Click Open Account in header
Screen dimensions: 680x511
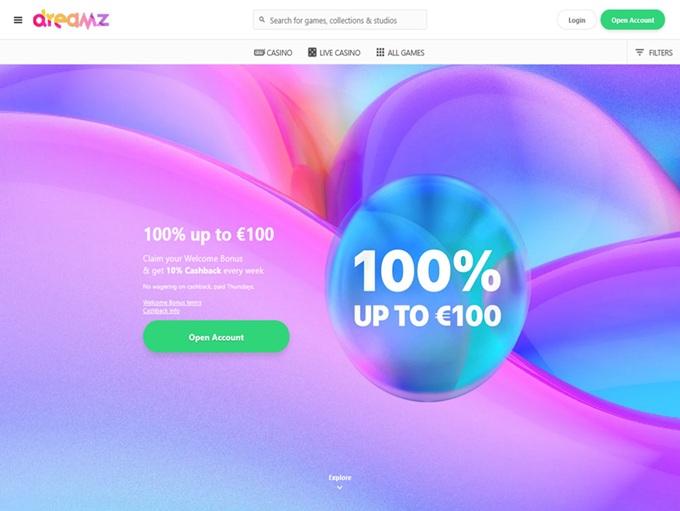point(632,20)
